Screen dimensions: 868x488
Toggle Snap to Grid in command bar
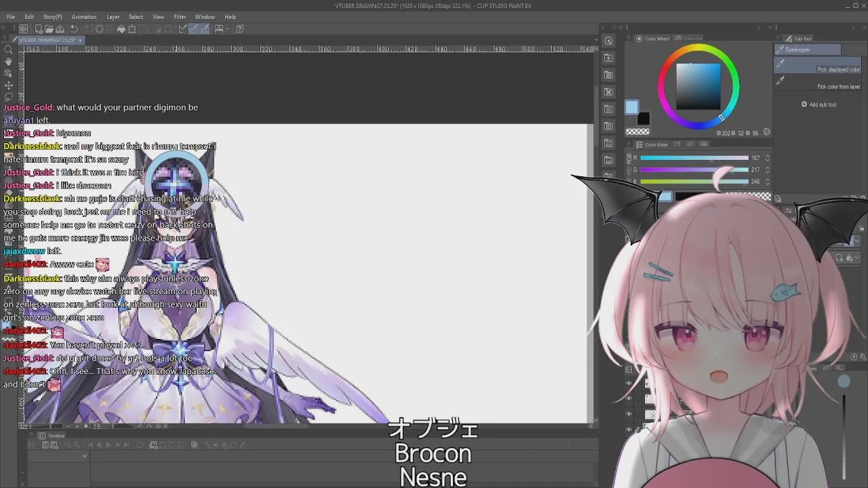pos(204,29)
